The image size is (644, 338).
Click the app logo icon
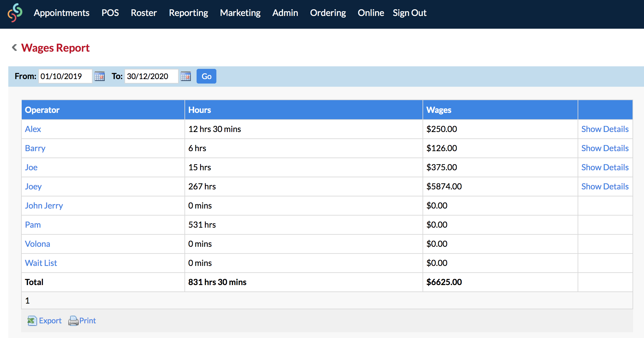[15, 13]
